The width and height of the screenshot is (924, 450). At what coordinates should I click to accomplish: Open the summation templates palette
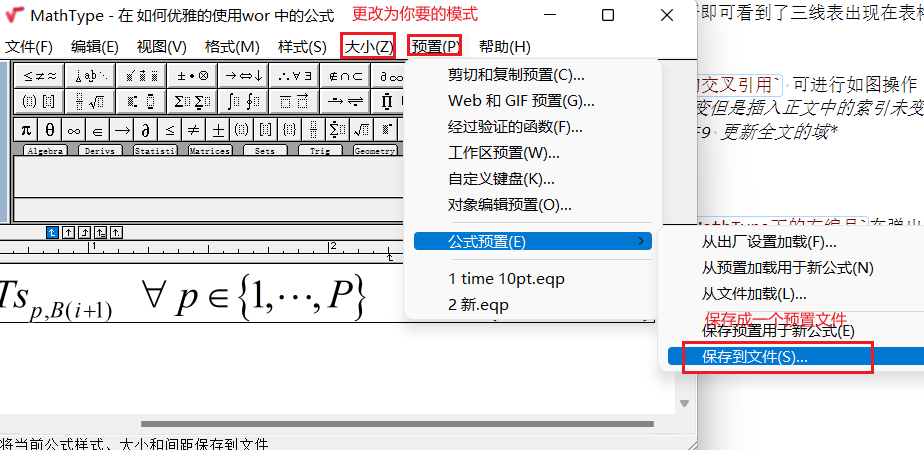192,101
